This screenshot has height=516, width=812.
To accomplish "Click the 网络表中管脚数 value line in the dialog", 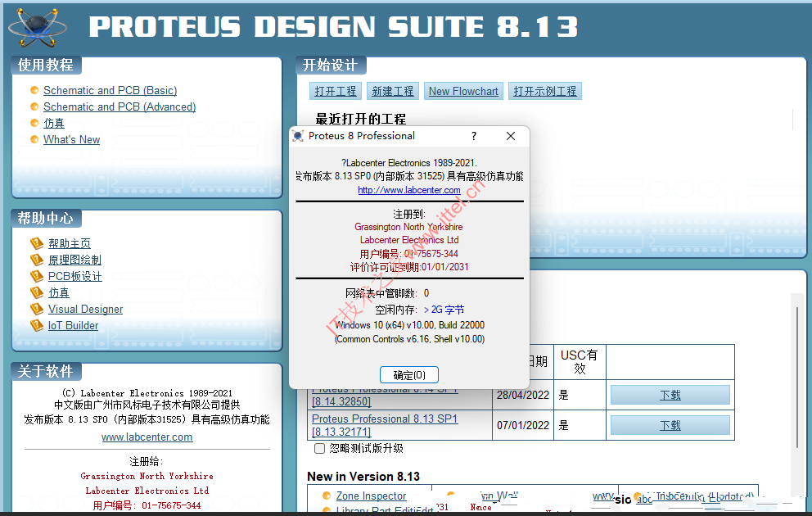I will coord(387,293).
